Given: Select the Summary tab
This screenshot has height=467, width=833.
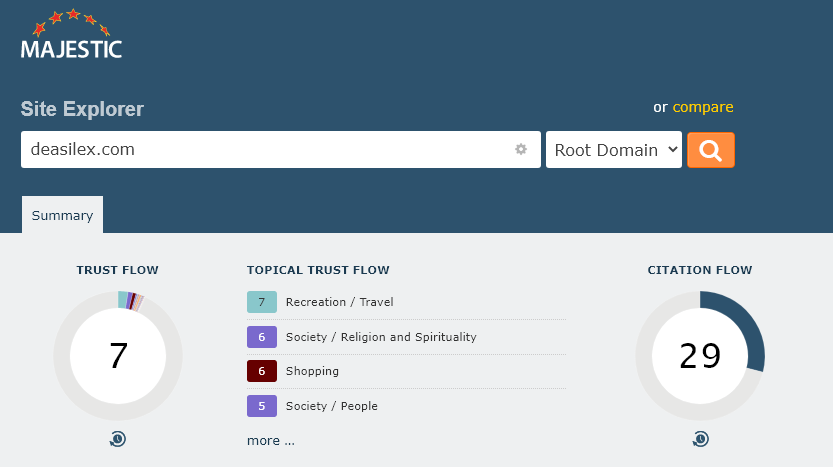Looking at the screenshot, I should (x=62, y=215).
